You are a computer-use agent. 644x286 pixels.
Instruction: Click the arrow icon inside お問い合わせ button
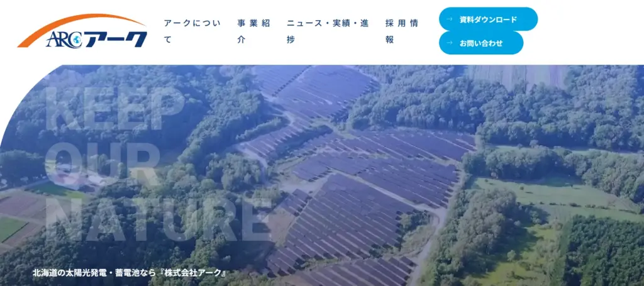pyautogui.click(x=449, y=43)
